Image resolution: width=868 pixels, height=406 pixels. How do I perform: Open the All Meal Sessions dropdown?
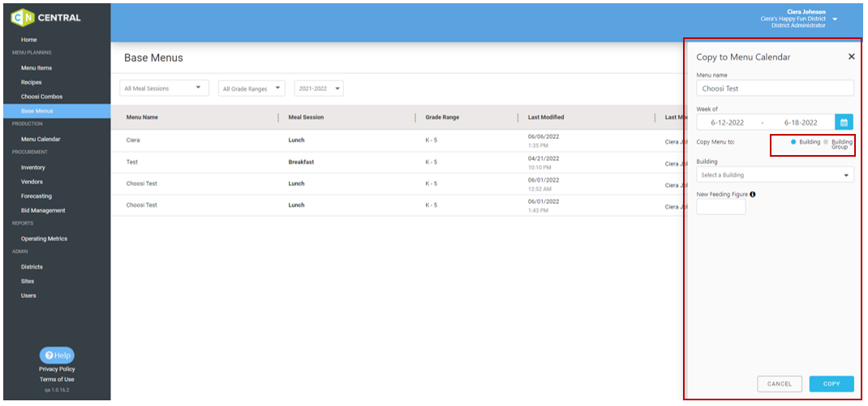click(x=165, y=88)
